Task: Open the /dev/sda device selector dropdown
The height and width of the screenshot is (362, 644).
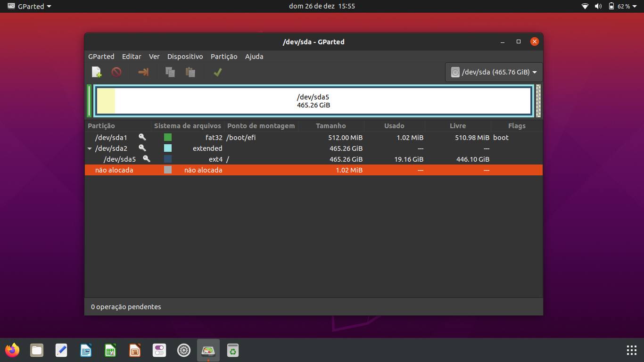Action: point(494,72)
